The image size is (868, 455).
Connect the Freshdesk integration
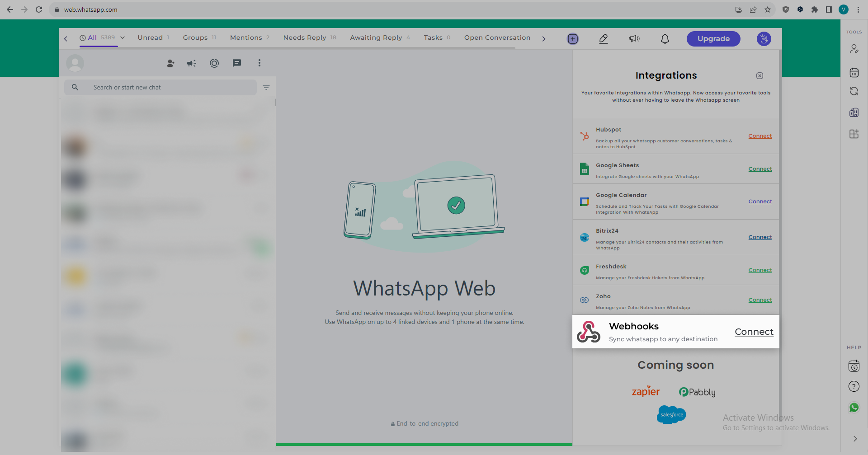point(760,270)
